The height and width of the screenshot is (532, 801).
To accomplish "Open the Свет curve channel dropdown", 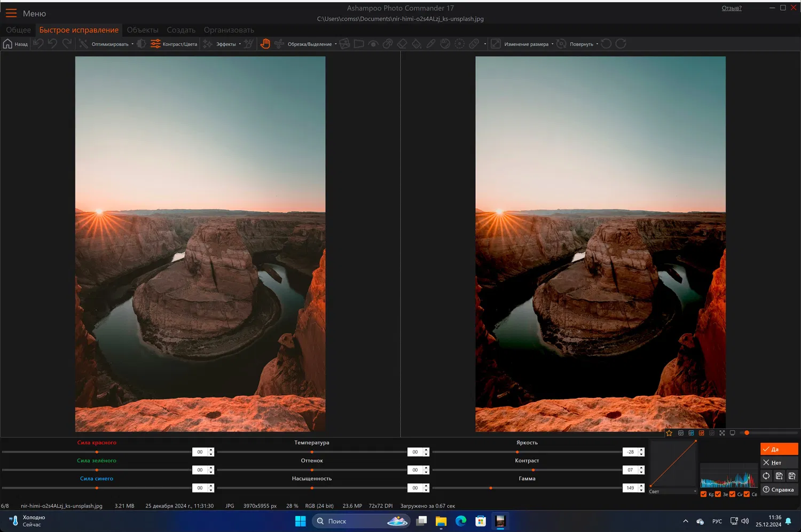I will 673,491.
